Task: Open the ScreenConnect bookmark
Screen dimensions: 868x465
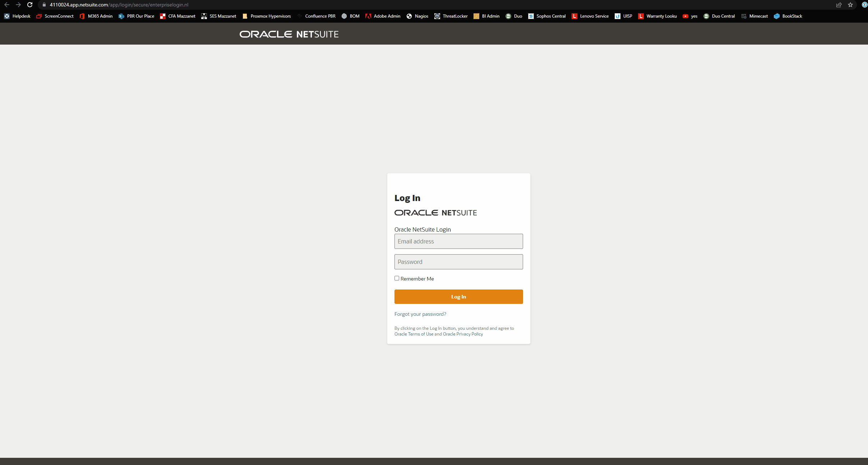Action: point(55,16)
